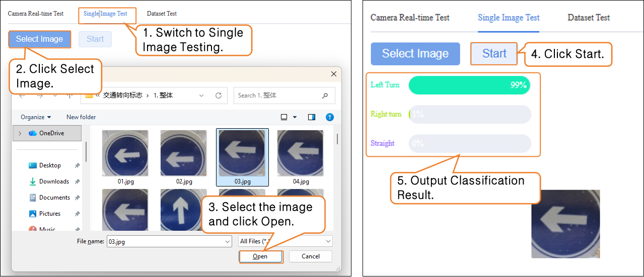Click the search magnifier icon

click(x=325, y=96)
